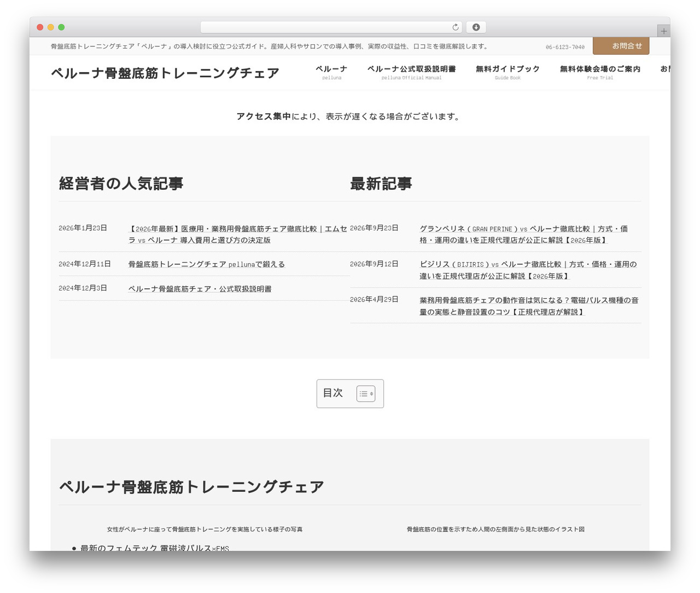Viewport: 700px width, 593px height.
Task: Click the image caption 女性がペルーナに座って骨盤底筋トレーニング
Action: [x=205, y=529]
